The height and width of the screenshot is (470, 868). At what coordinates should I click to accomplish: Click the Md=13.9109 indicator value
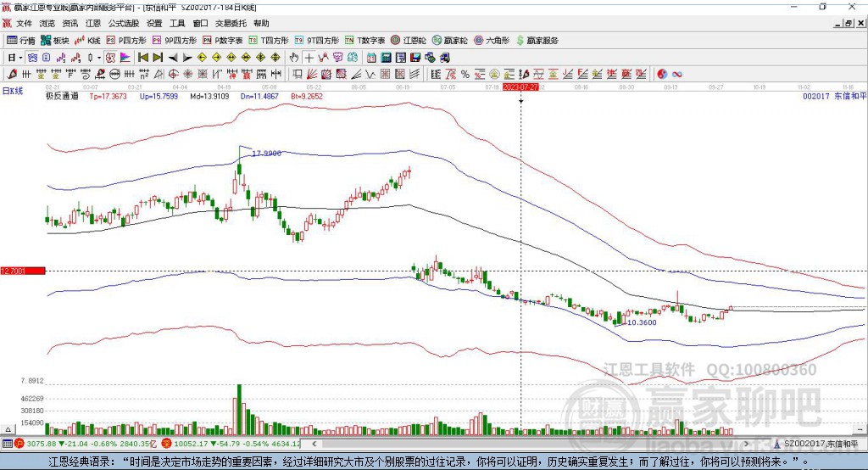click(x=209, y=96)
